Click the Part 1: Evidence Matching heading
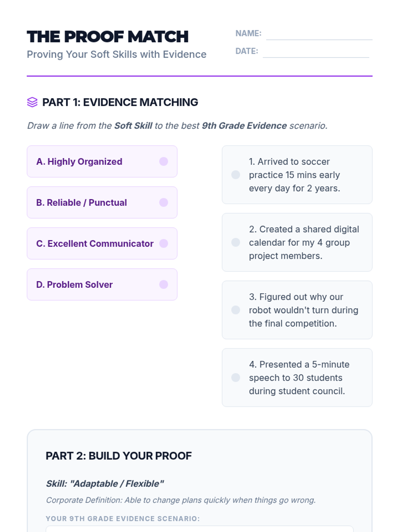The image size is (399, 532). coord(120,102)
